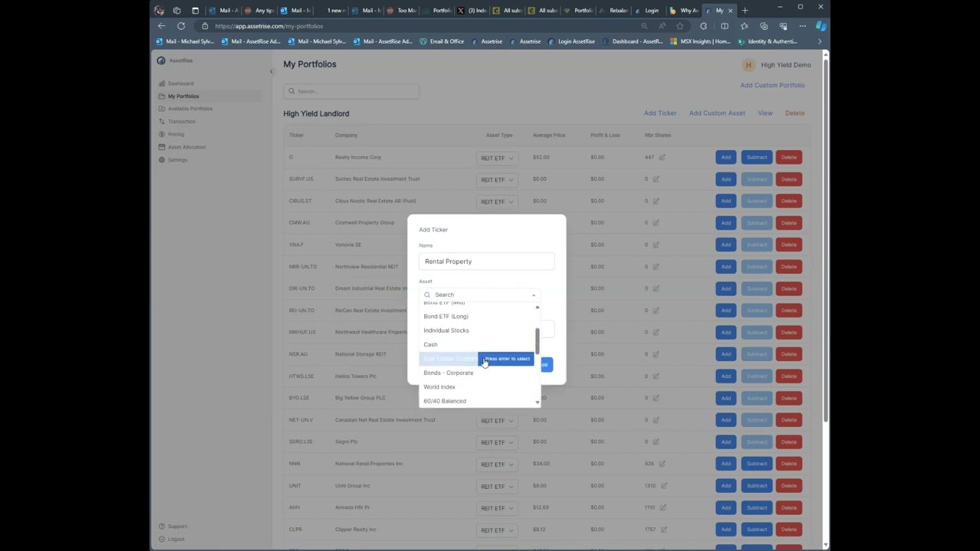Open asset type dropdown for Realty Income Corp
This screenshot has width=980, height=551.
(x=497, y=158)
